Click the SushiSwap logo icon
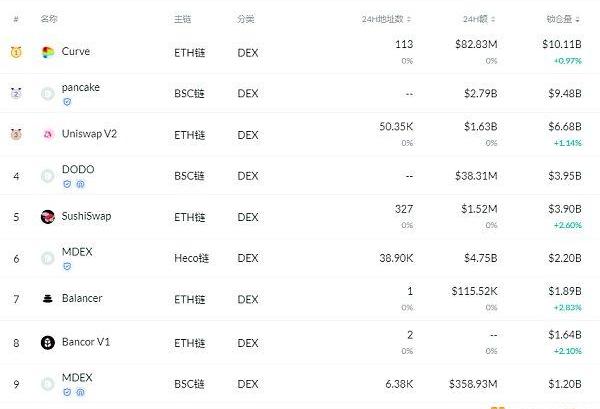This screenshot has height=409, width=600. tap(48, 217)
